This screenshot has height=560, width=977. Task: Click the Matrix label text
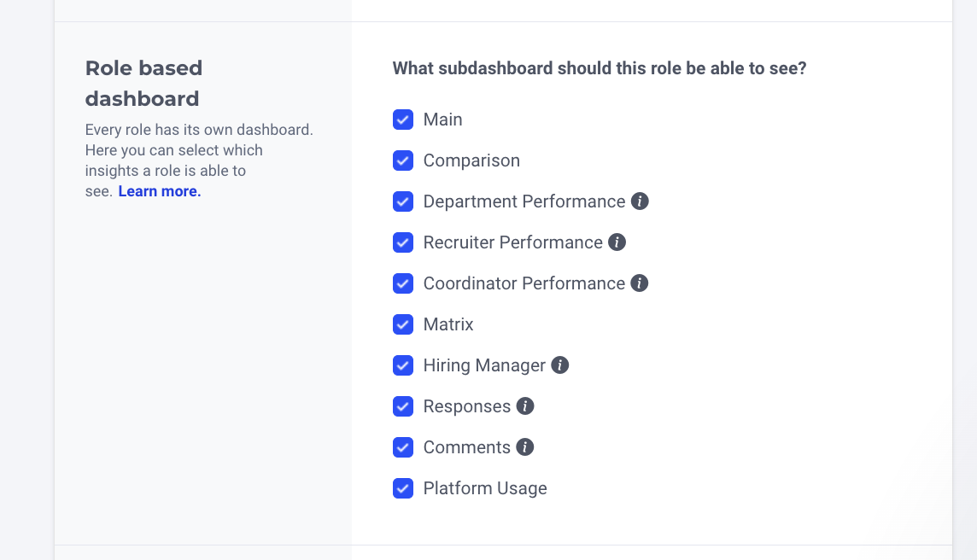[x=448, y=324]
